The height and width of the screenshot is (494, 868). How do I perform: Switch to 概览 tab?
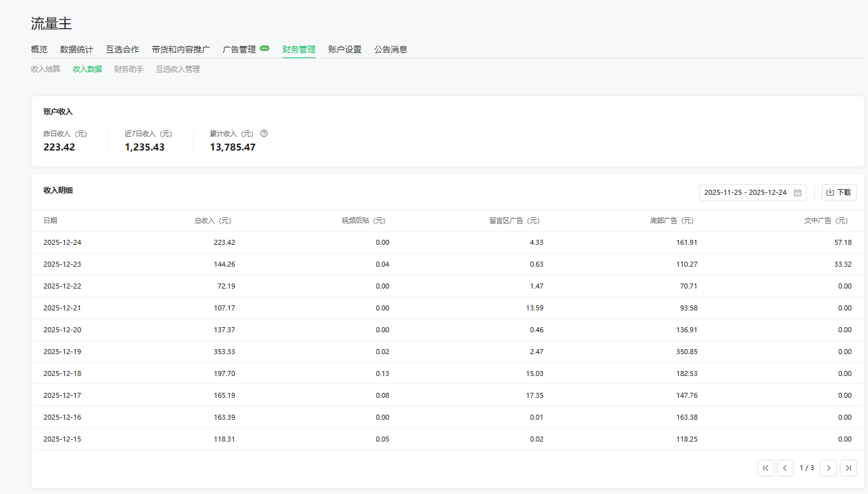pos(39,49)
